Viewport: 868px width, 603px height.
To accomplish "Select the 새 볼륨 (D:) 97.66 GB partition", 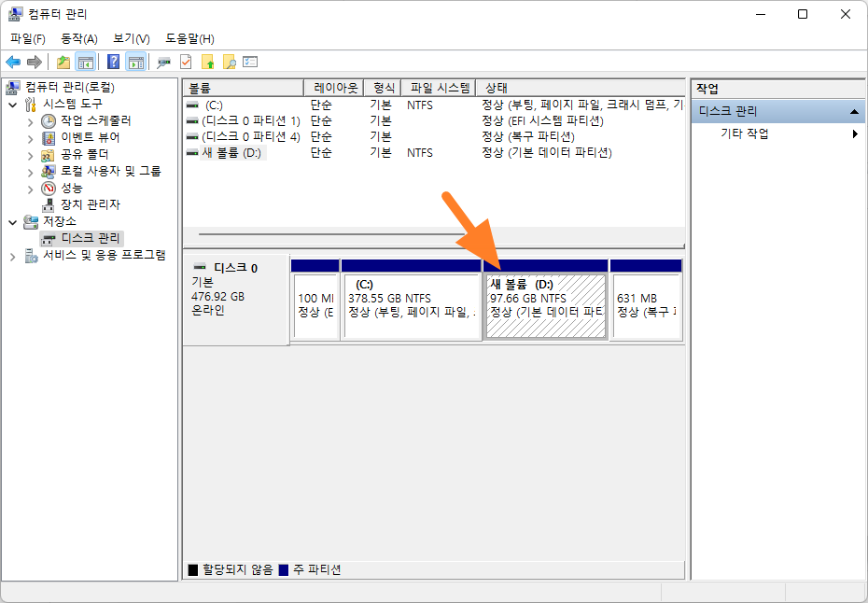I will pos(546,300).
